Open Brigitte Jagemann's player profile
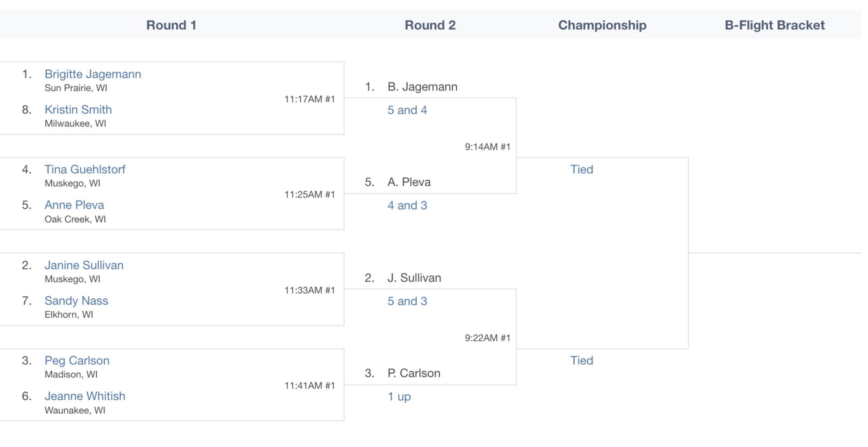Viewport: 868px width, 447px height. (x=93, y=74)
